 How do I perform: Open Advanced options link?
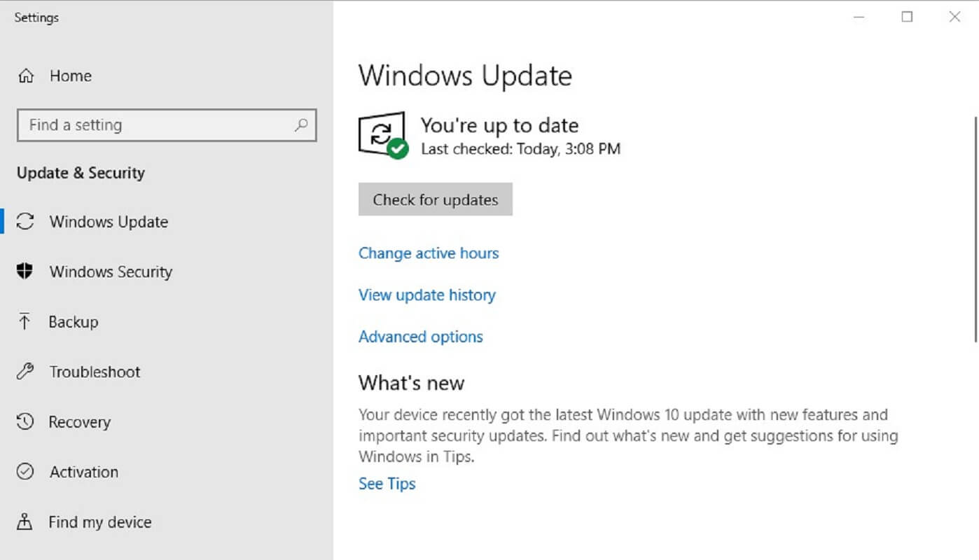[x=421, y=337]
